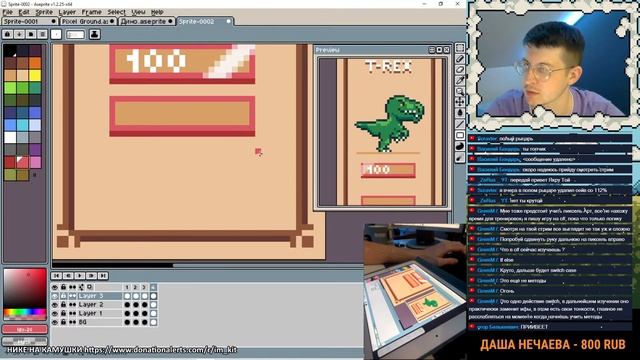Hide Layer 3 with eye icon
Image resolution: width=640 pixels, height=360 pixels.
click(x=55, y=296)
